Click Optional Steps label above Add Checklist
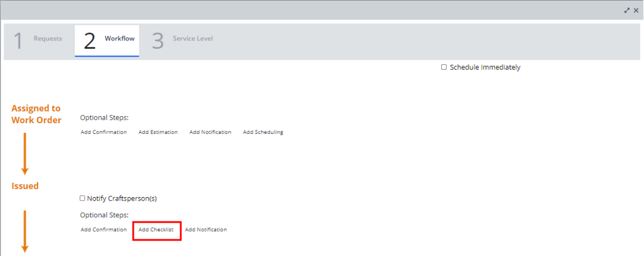This screenshot has height=256, width=644. coord(104,215)
